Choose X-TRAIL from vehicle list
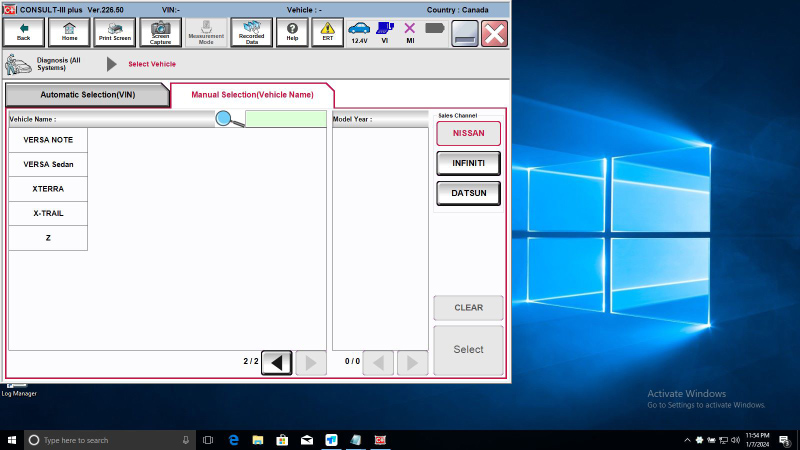 (x=48, y=213)
